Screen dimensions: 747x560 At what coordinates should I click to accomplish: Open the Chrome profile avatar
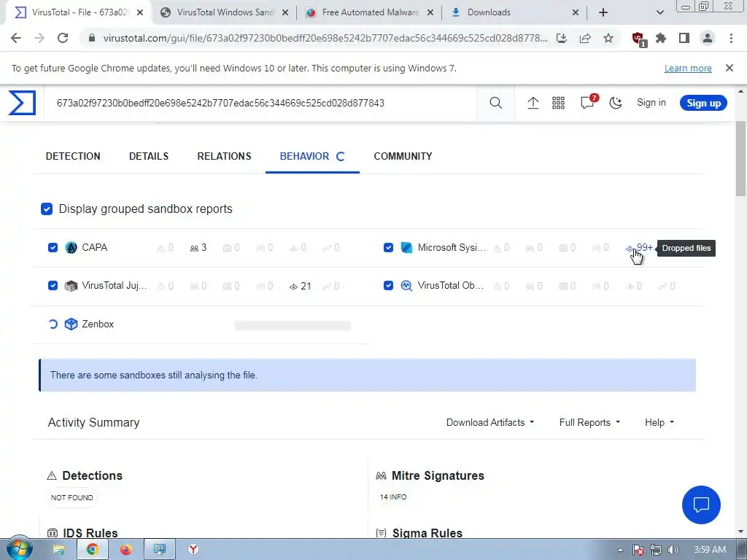pos(708,38)
